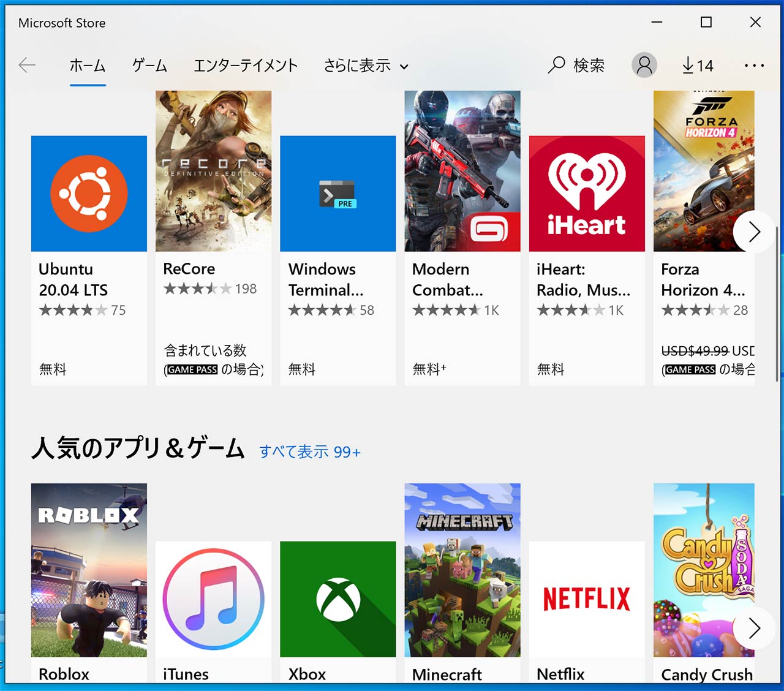
Task: Open the Forza Horizon 4 cover
Action: (x=704, y=171)
